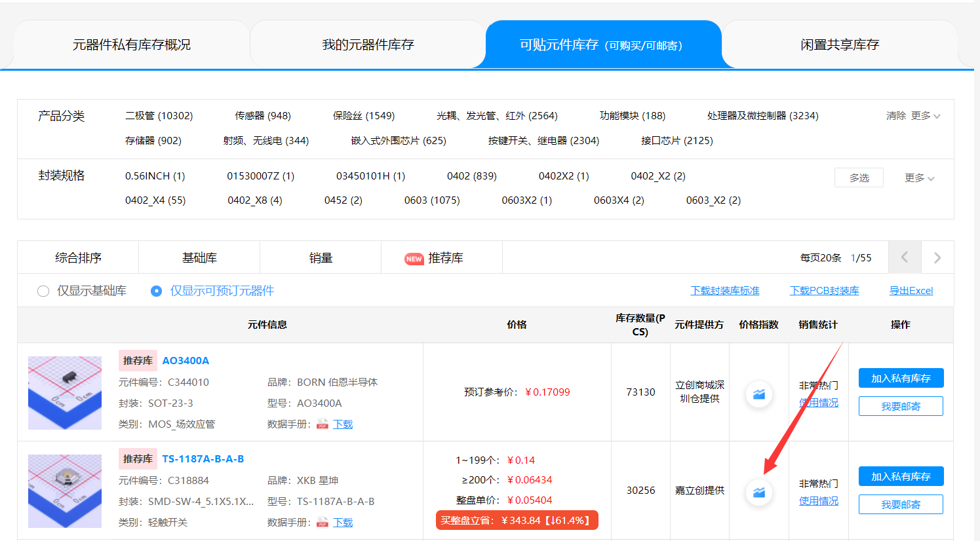Click 导出Excel link
Viewport: 980px width, 541px height.
point(911,291)
